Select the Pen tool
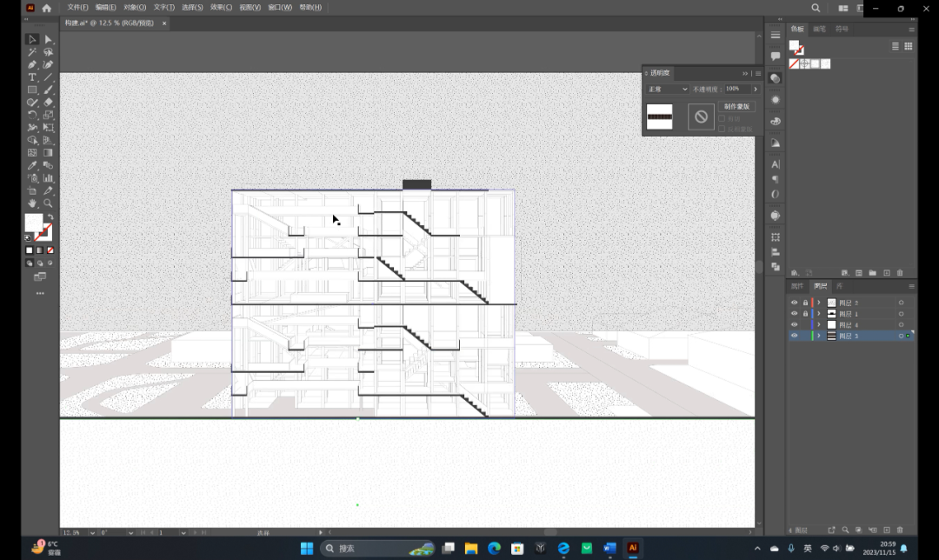Image resolution: width=939 pixels, height=560 pixels. [32, 64]
